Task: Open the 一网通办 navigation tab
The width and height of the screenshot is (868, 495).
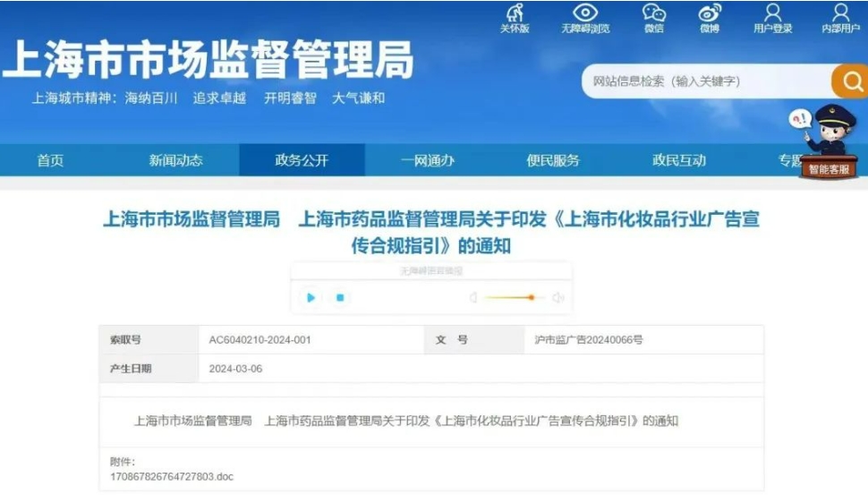Action: point(428,160)
